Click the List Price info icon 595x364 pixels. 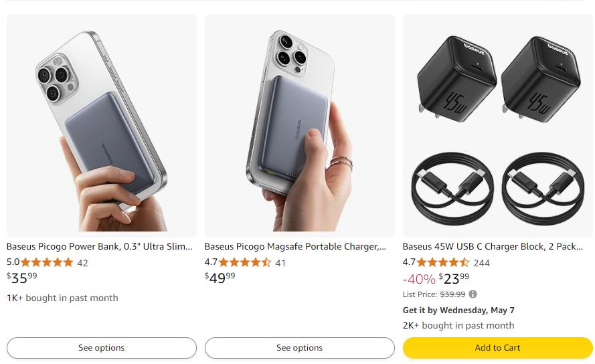click(x=473, y=294)
